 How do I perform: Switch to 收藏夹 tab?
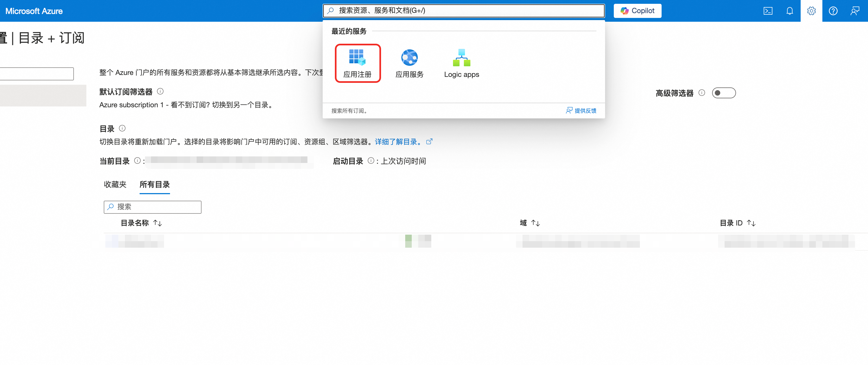(115, 184)
